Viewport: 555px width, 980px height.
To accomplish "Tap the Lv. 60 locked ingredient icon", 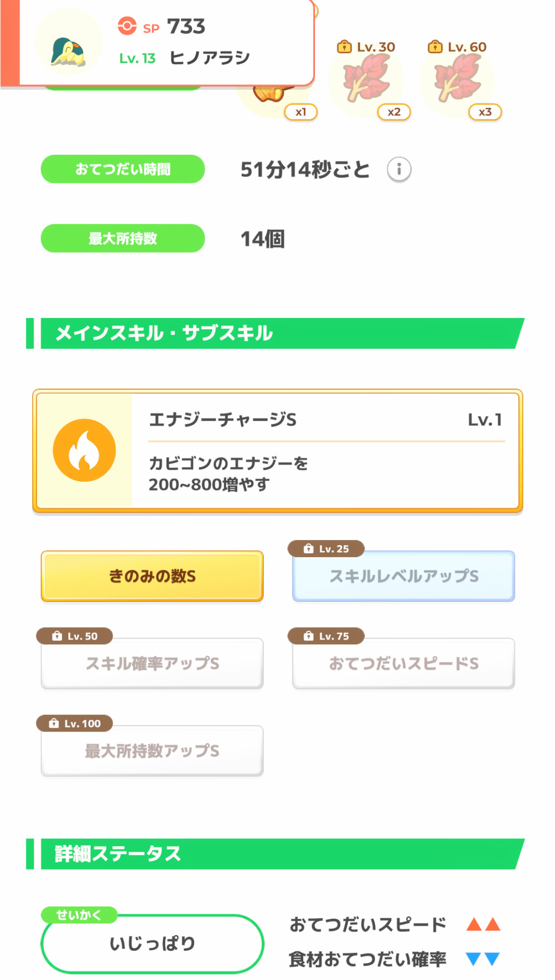I will tap(458, 78).
